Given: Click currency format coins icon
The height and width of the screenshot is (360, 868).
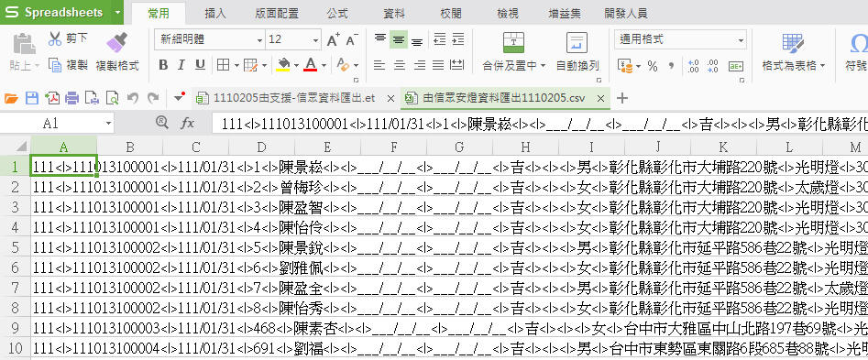Looking at the screenshot, I should (625, 66).
